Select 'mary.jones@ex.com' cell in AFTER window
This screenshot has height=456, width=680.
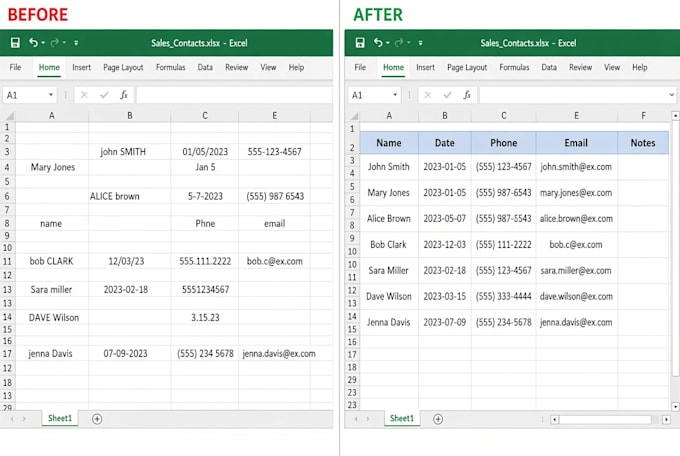576,193
